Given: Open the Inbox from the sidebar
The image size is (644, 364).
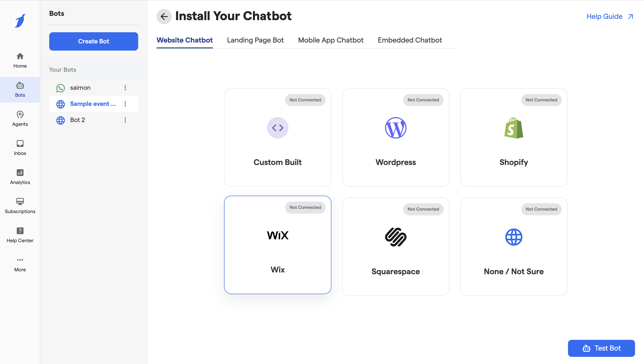Looking at the screenshot, I should 20,148.
